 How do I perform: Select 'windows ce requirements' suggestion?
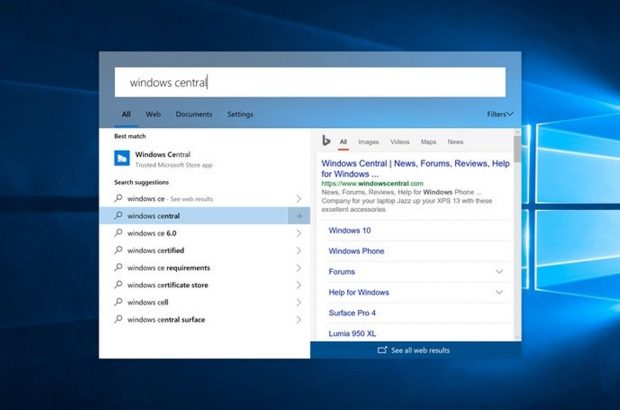[204, 268]
